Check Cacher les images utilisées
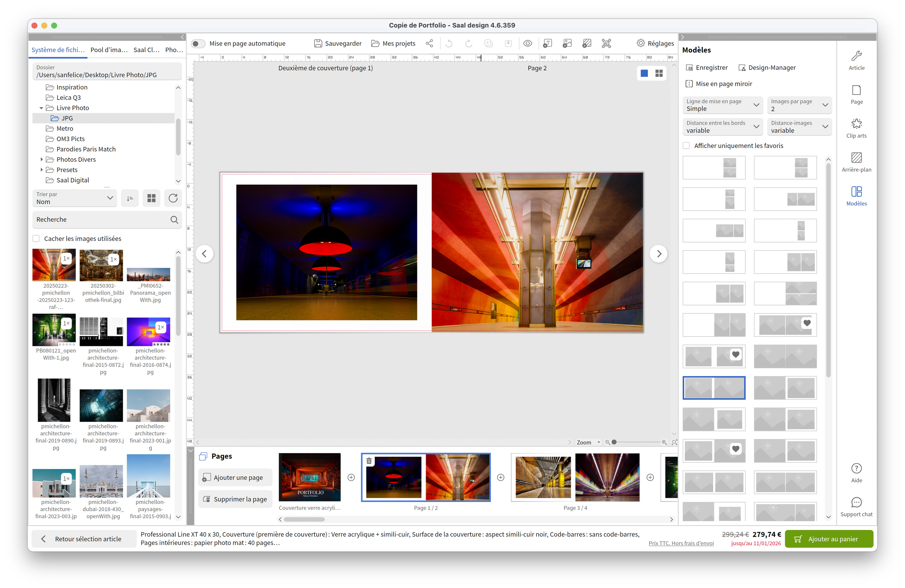Image resolution: width=905 pixels, height=588 pixels. (36, 238)
